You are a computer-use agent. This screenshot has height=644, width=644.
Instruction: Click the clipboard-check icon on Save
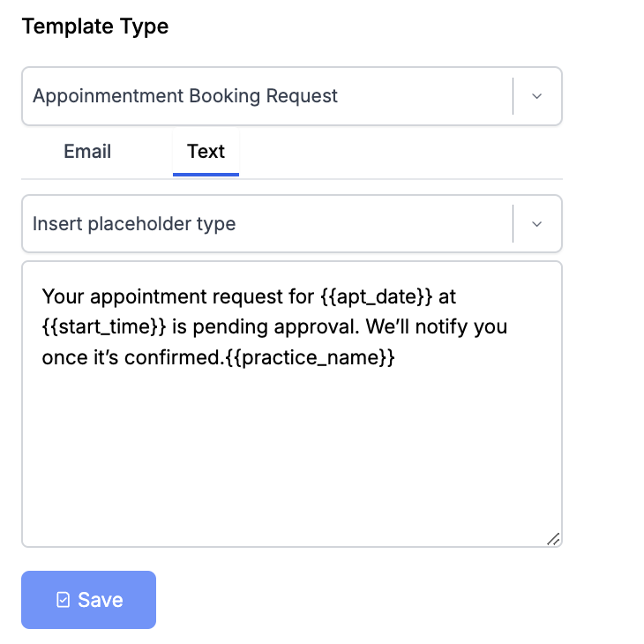point(63,600)
